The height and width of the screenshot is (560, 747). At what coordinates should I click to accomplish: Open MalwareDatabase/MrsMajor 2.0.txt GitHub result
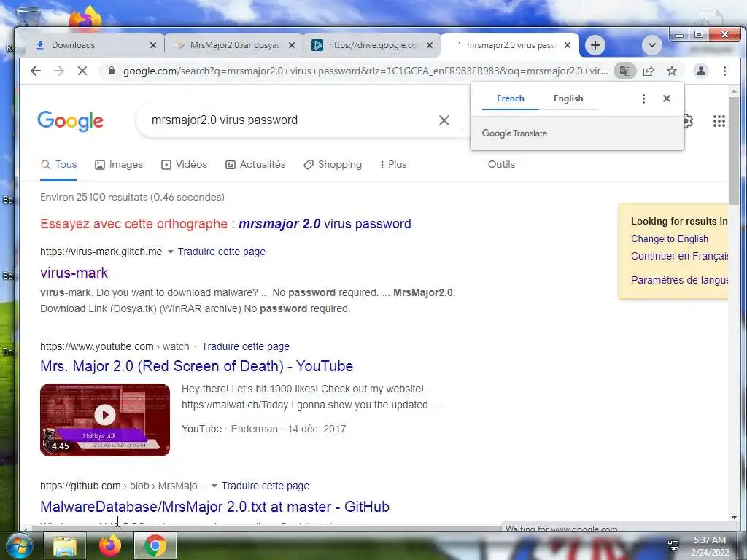[x=215, y=507]
